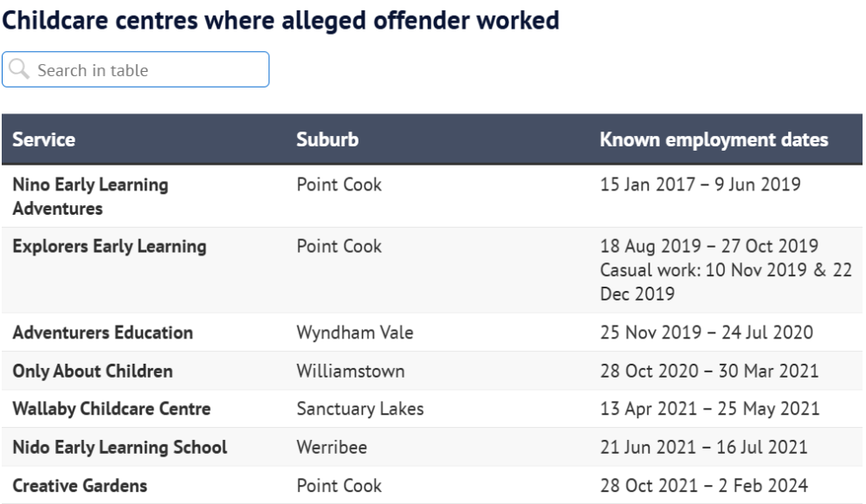Screen dimensions: 866x504
Task: Click the 15 Jan 2017 – 9 Jun 2019 dates
Action: click(x=701, y=184)
